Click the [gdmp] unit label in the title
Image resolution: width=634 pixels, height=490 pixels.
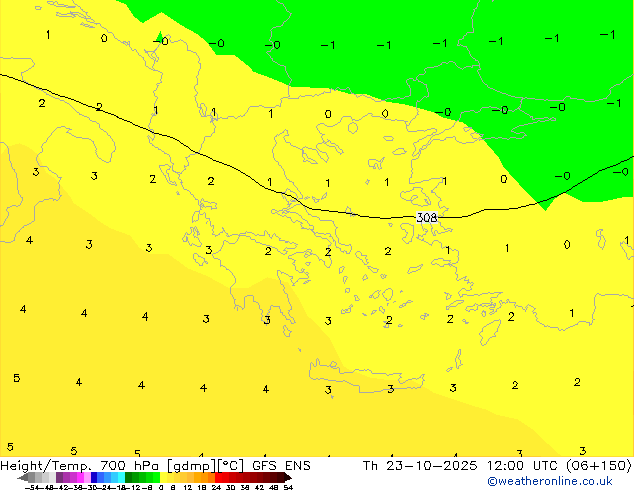pos(192,466)
